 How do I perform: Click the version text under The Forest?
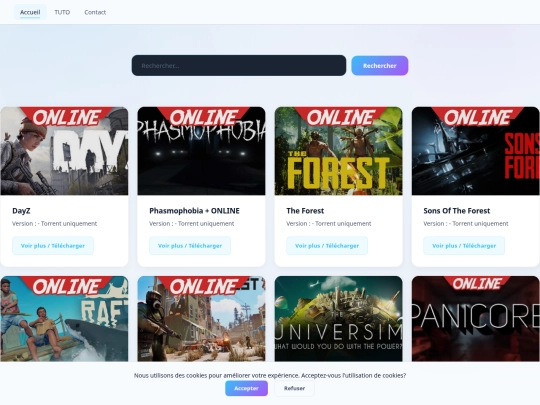pos(329,224)
